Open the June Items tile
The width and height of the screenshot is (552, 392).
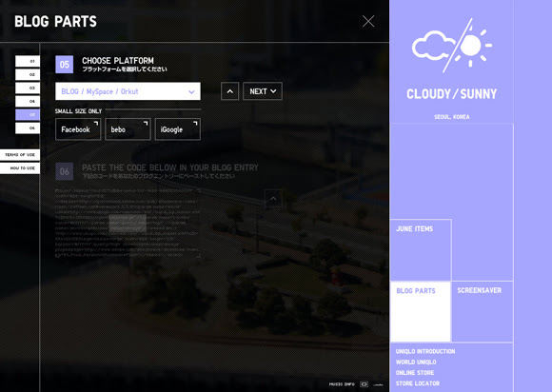click(x=421, y=250)
